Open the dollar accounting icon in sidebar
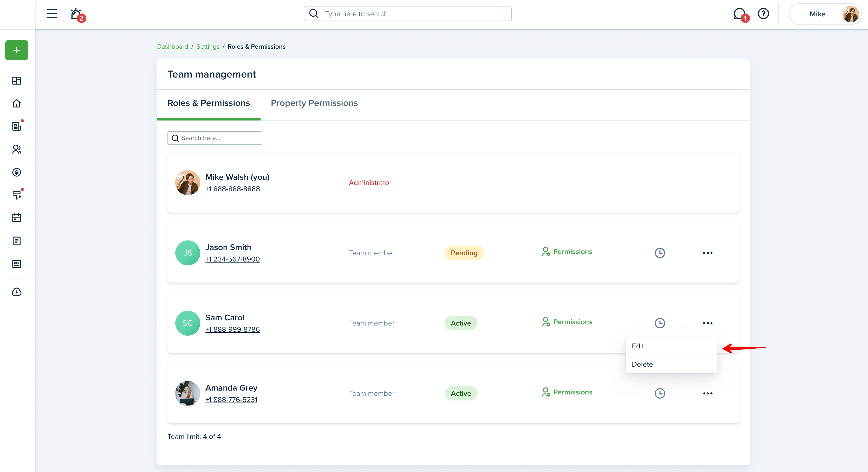This screenshot has width=868, height=472. [16, 172]
